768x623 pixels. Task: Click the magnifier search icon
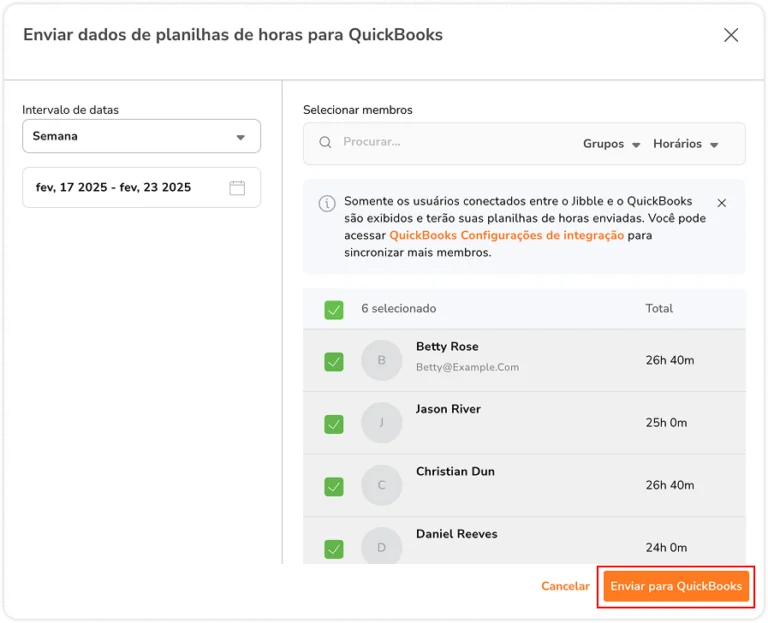coord(325,143)
